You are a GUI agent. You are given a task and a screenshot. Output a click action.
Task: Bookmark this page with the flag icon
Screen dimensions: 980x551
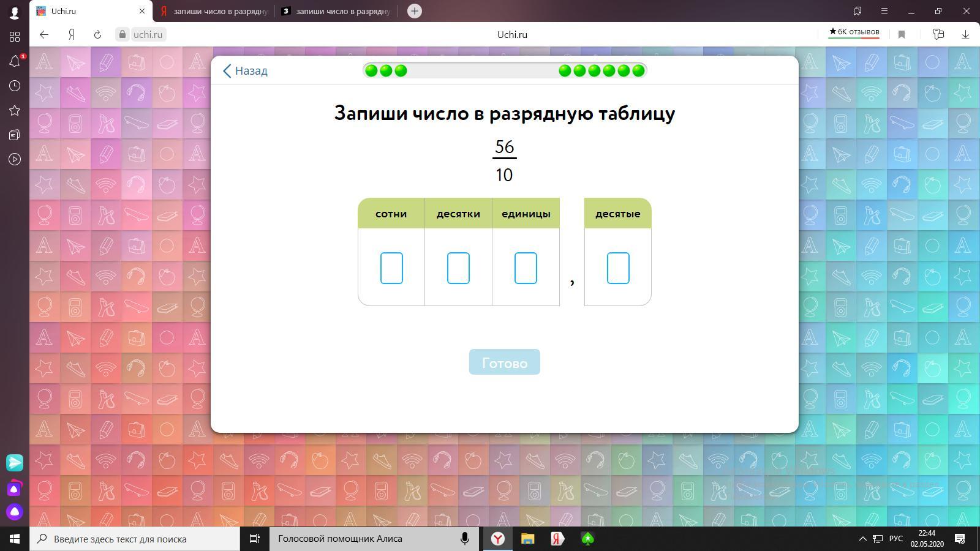click(902, 34)
